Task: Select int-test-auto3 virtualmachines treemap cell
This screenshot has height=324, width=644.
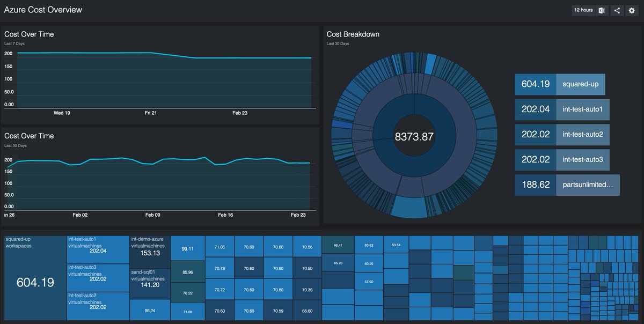Action: click(x=98, y=278)
